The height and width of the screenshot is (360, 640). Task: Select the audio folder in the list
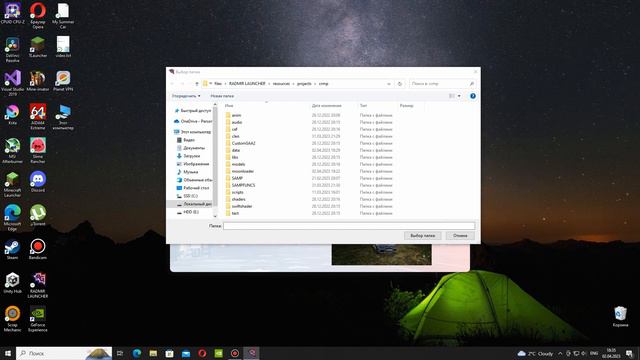click(234, 122)
